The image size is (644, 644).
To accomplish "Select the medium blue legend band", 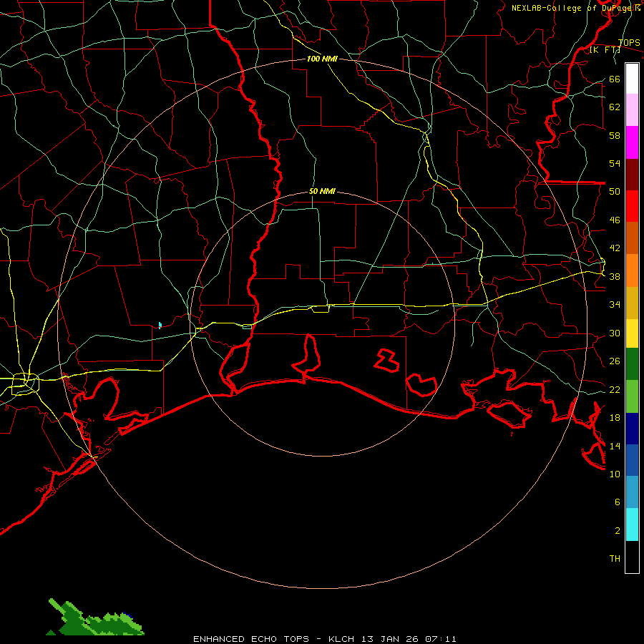I will click(x=632, y=460).
